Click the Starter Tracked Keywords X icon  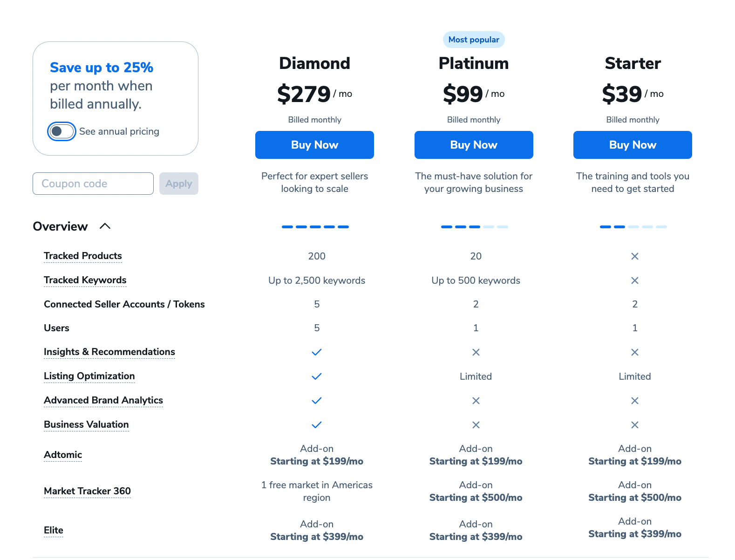pos(634,280)
